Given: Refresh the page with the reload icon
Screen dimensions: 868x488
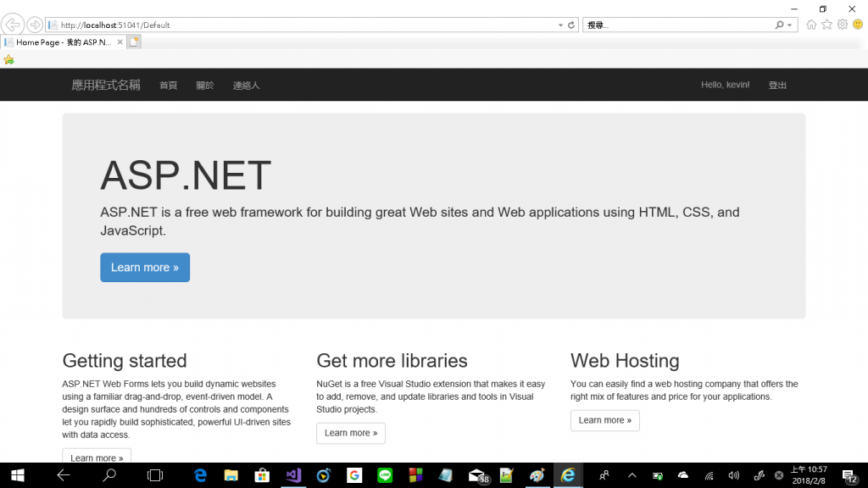Looking at the screenshot, I should coord(571,25).
